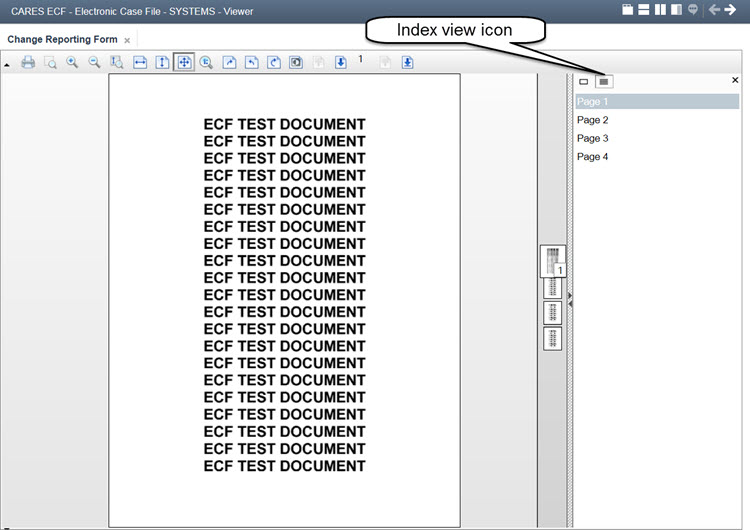Collapse the toolbar using small triangle arrow
The width and height of the screenshot is (750, 530).
(x=8, y=64)
